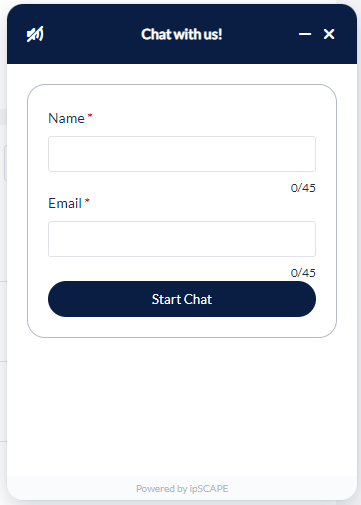The image size is (361, 505).
Task: Click the red required asterisk beside Name
Action: [90, 116]
